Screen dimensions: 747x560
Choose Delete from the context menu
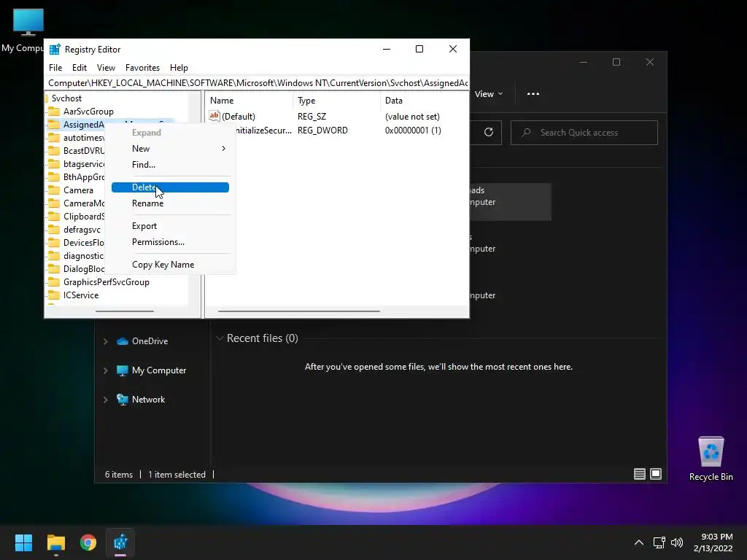pos(170,187)
